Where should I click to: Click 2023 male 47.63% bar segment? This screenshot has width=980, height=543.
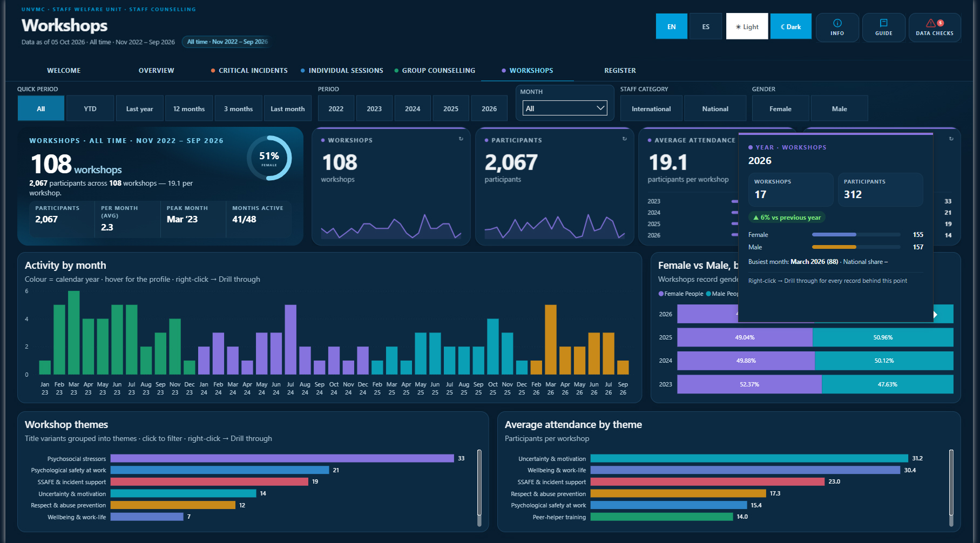[887, 384]
